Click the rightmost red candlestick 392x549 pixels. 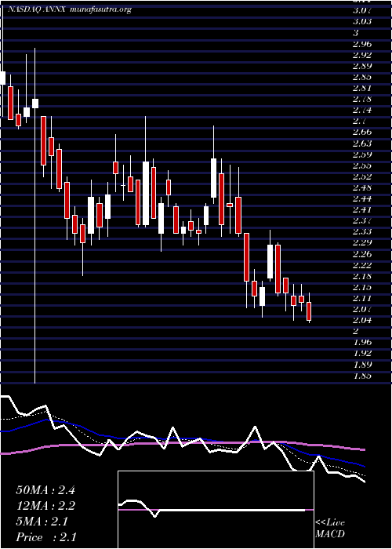pos(309,311)
